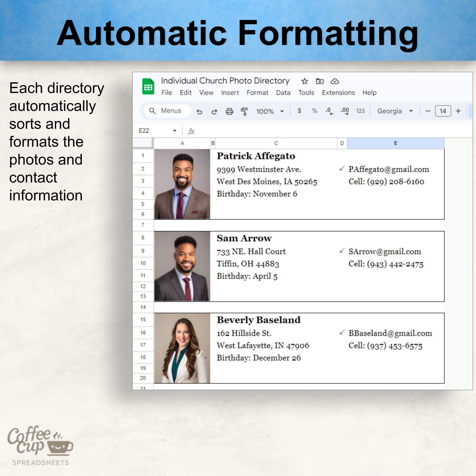
Task: Star the Individual Church Photo Directory spreadsheet
Action: click(x=305, y=81)
